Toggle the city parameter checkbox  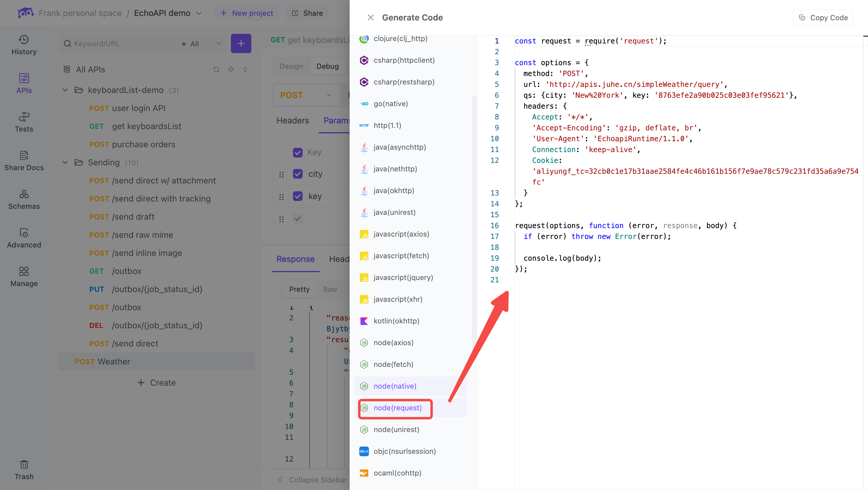tap(297, 174)
